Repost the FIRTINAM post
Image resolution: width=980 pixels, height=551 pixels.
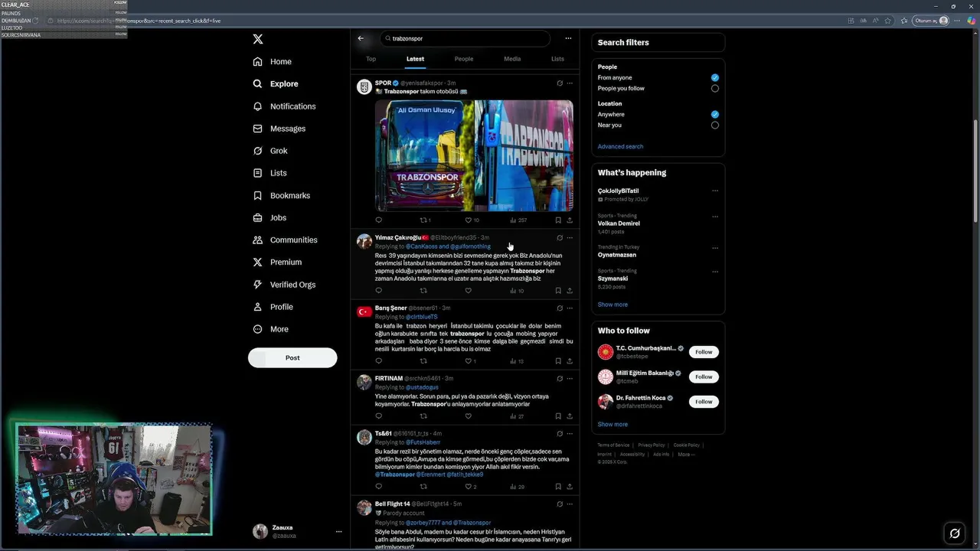tap(423, 416)
